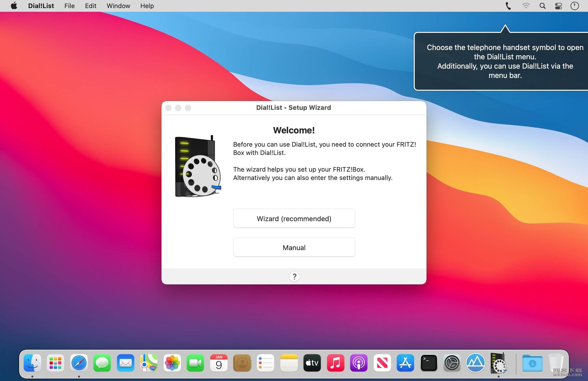588x381 pixels.
Task: Zoom the Setup Wizard window
Action: coord(188,108)
